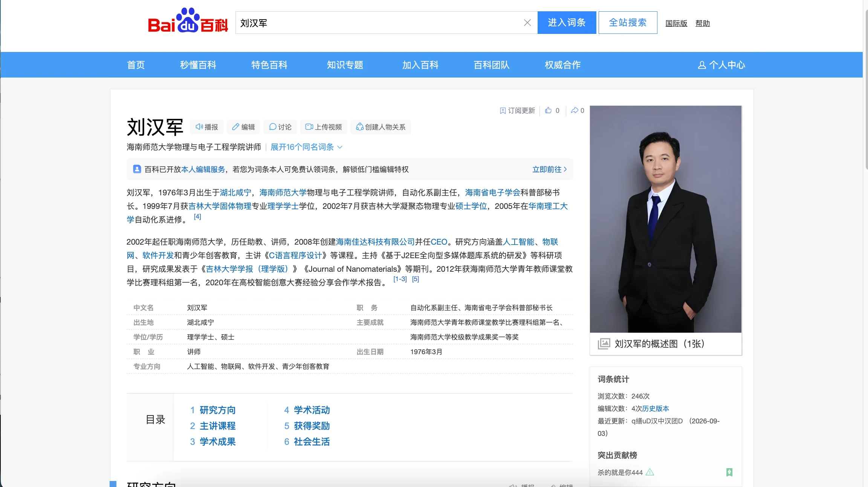The image size is (868, 487).
Task: Click the Baidu Baike logo
Action: tap(188, 21)
